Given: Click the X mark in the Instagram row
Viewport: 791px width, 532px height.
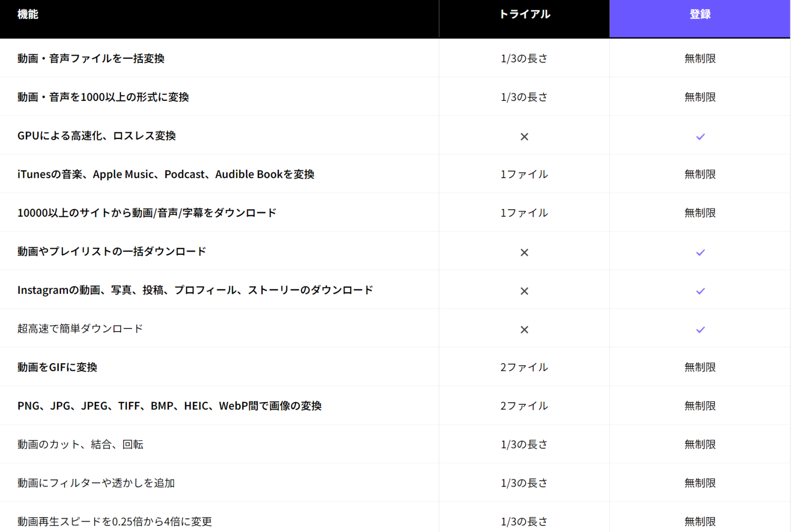Looking at the screenshot, I should (524, 291).
